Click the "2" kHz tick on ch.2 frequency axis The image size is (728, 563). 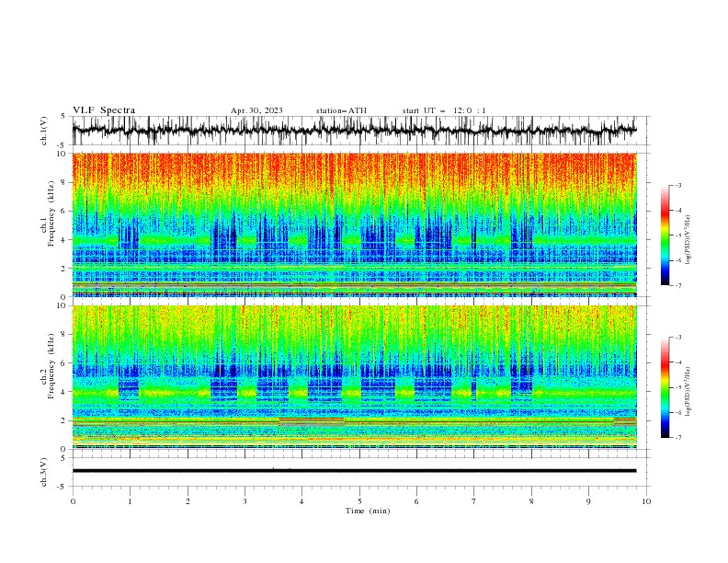[x=64, y=420]
